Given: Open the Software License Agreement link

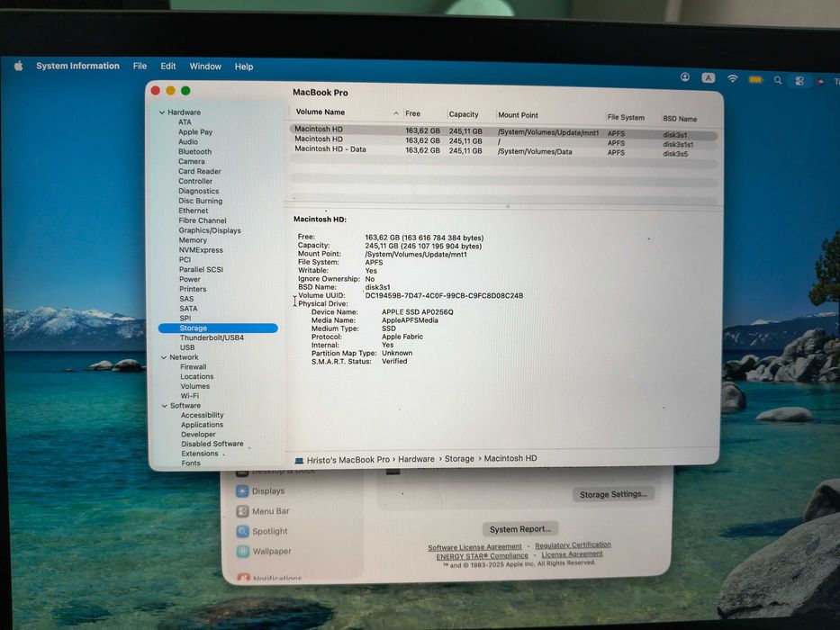Looking at the screenshot, I should 474,547.
